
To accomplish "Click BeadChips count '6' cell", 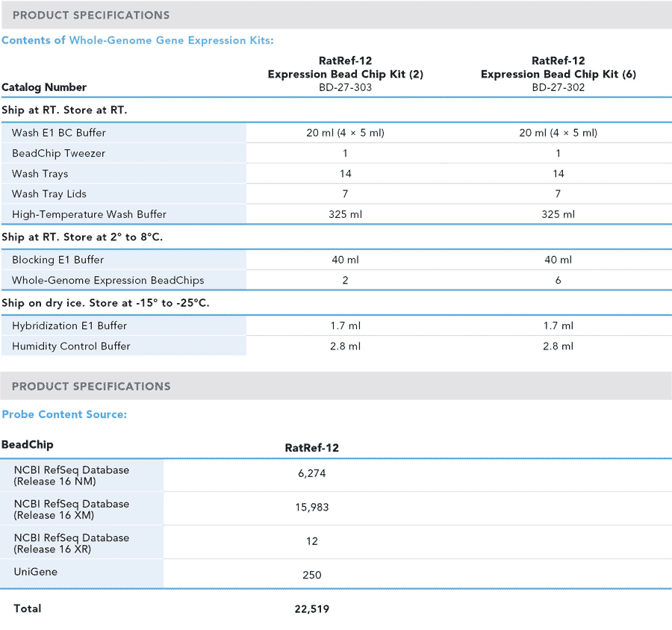I will 558,280.
